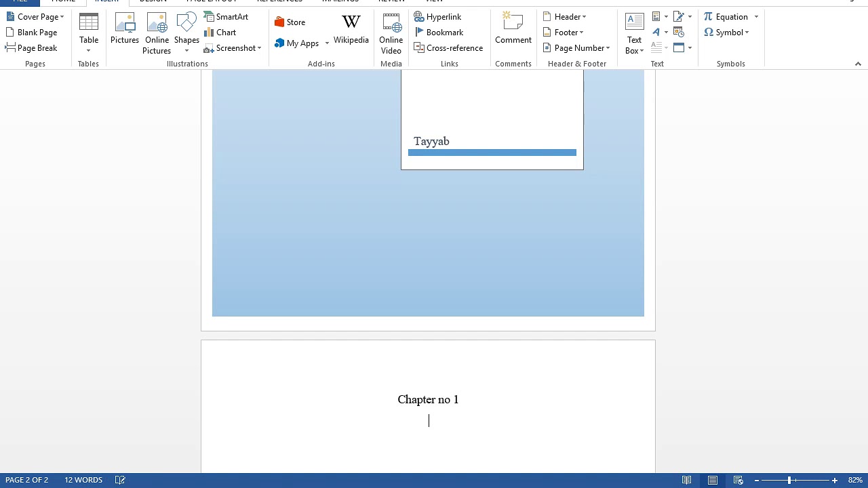Click the proofing errors icon

tap(120, 480)
